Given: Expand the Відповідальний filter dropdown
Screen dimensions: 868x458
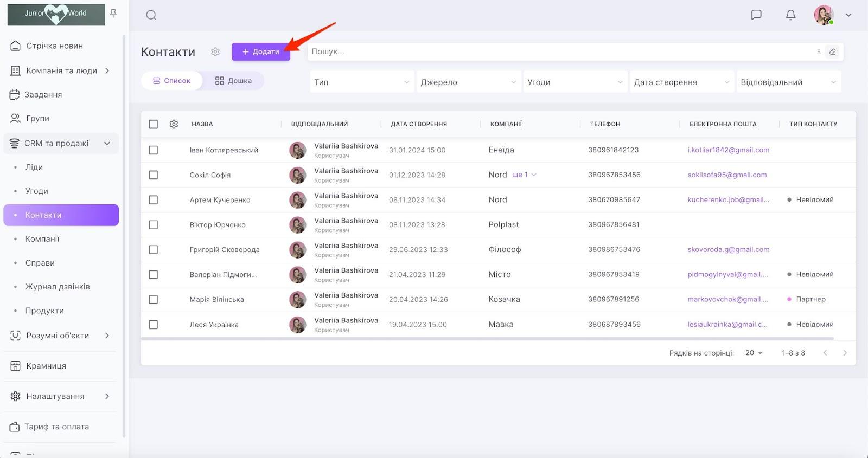Looking at the screenshot, I should (788, 82).
